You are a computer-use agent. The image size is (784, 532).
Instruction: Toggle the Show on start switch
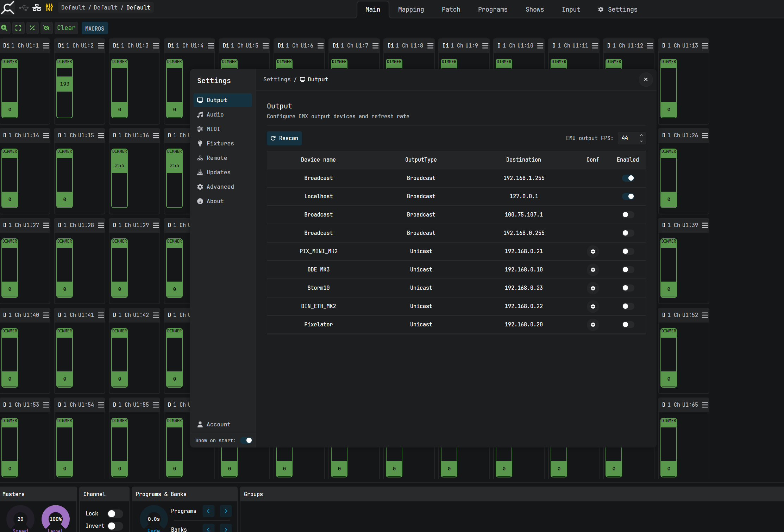pyautogui.click(x=246, y=440)
